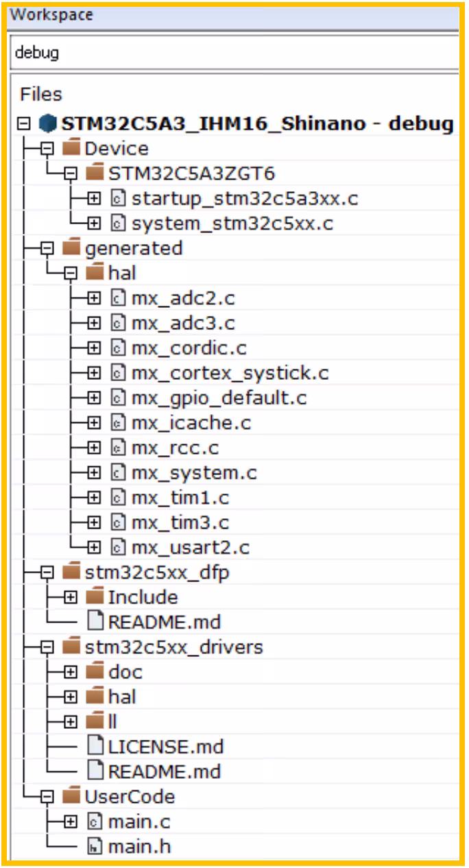469x868 pixels.
Task: Select the mx_cordic.c file name
Action: tap(189, 348)
